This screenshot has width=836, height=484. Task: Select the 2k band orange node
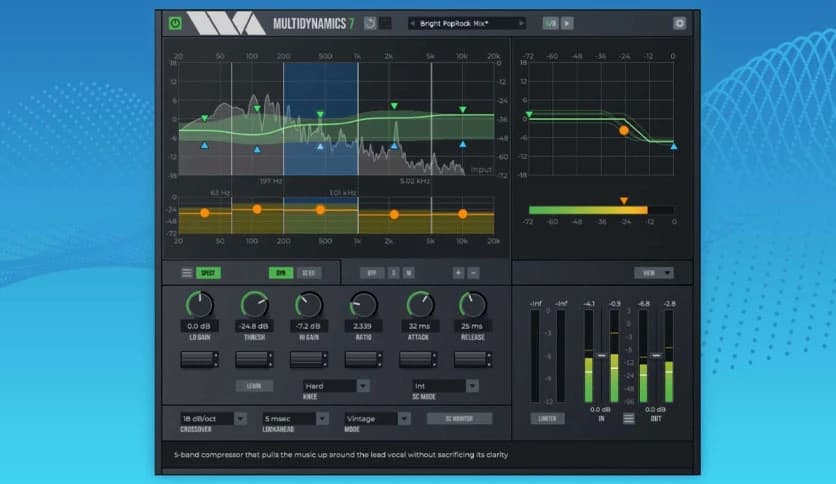click(394, 214)
